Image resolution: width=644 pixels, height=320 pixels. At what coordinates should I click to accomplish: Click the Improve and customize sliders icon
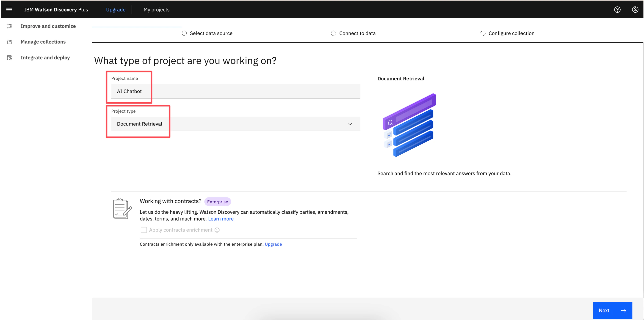[x=9, y=26]
